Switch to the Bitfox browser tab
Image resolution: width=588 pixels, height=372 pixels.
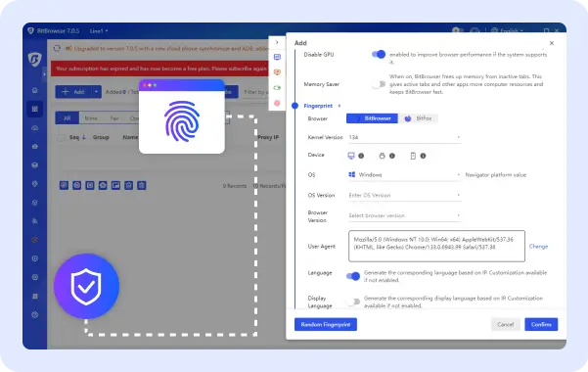click(418, 118)
